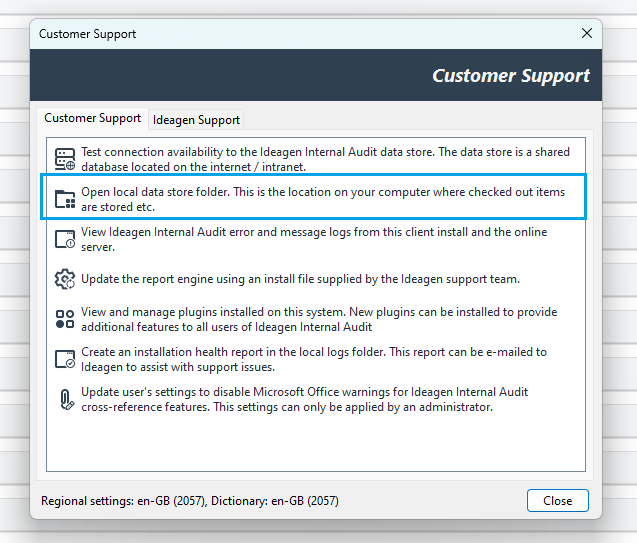Open the error and message logs icon
The height and width of the screenshot is (543, 637).
65,239
